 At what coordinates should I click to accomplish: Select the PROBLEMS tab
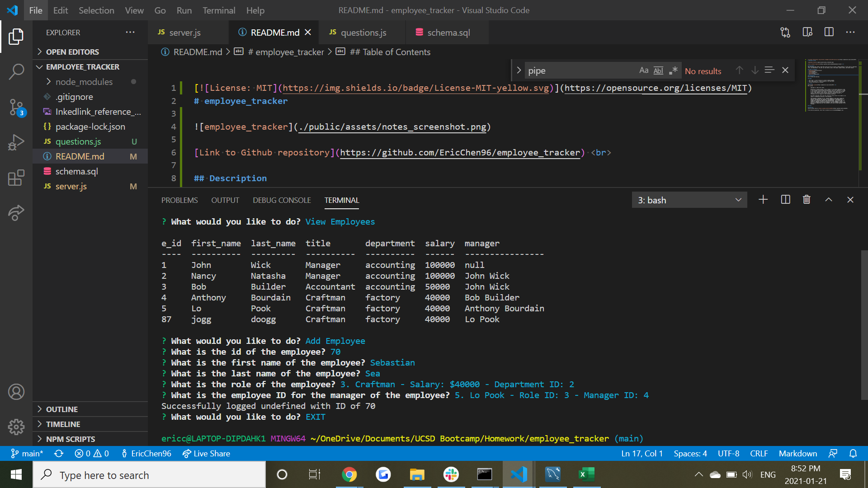click(180, 200)
